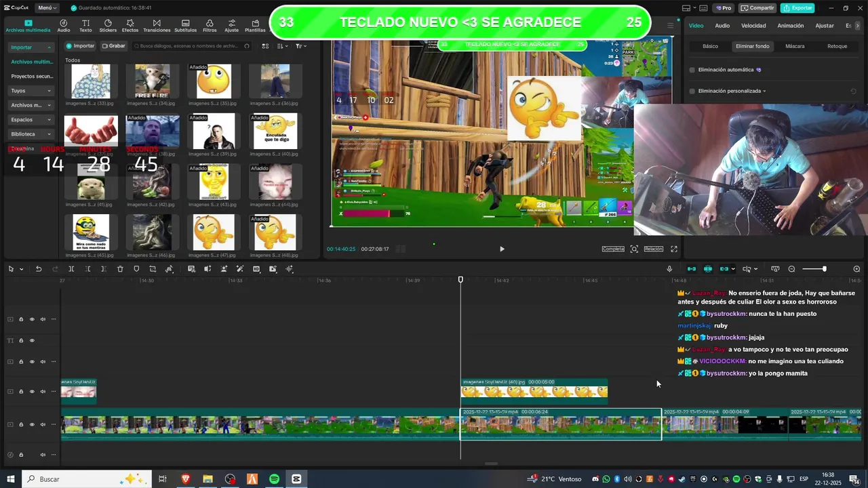Zoom out timeline with minus magnifier
868x488 pixels.
pos(791,269)
